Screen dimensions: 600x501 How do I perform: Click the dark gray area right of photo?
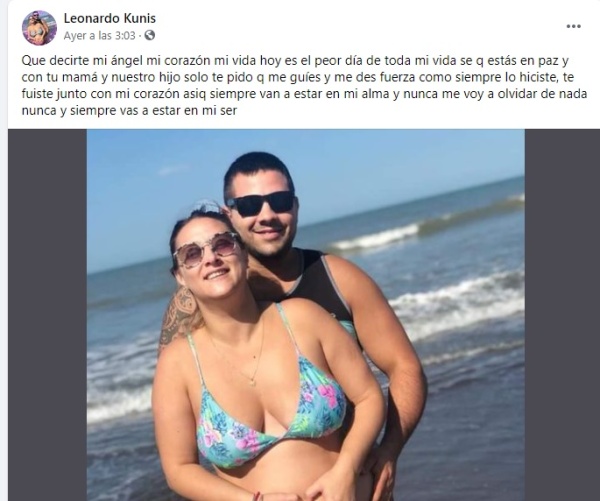(x=562, y=315)
